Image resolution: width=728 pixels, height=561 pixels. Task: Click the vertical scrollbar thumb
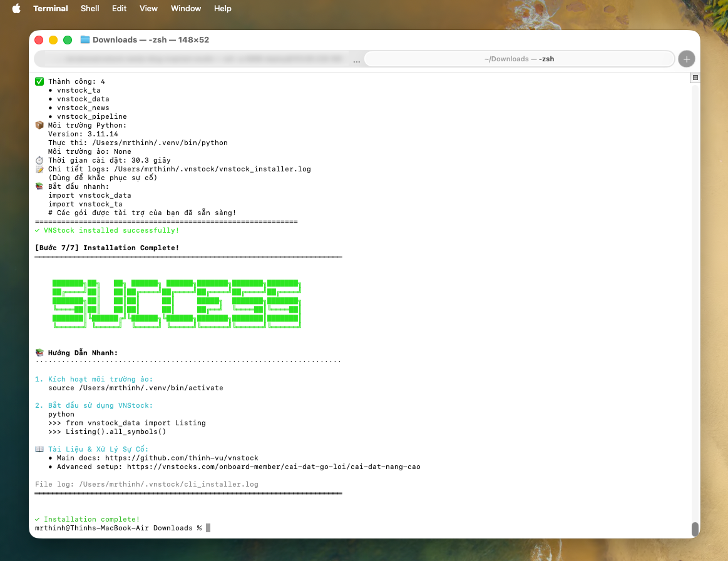(695, 528)
